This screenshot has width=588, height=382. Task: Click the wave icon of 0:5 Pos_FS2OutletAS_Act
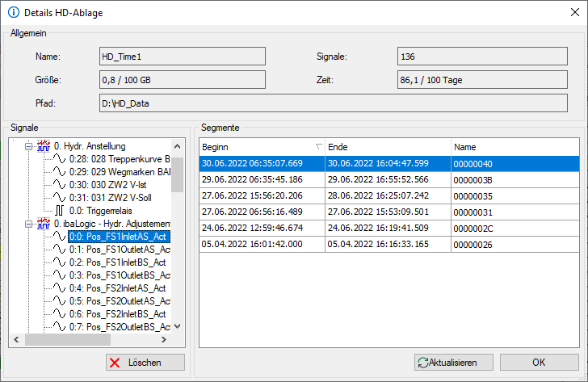click(x=59, y=301)
